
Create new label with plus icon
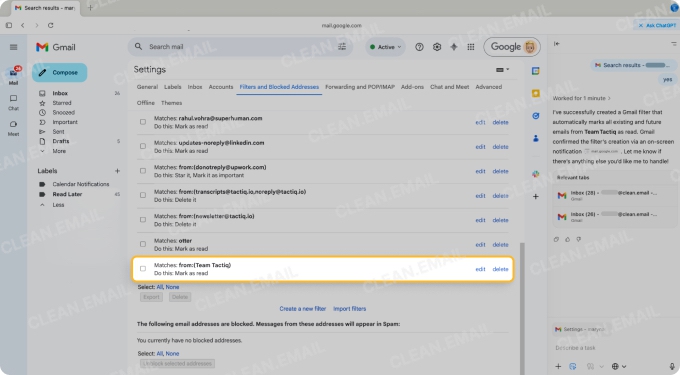coord(117,171)
